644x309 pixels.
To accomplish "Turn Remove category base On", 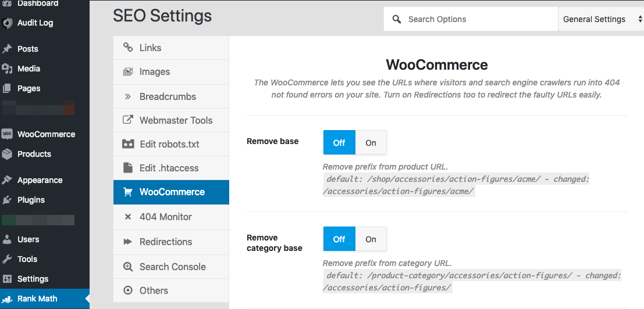I will pyautogui.click(x=371, y=239).
